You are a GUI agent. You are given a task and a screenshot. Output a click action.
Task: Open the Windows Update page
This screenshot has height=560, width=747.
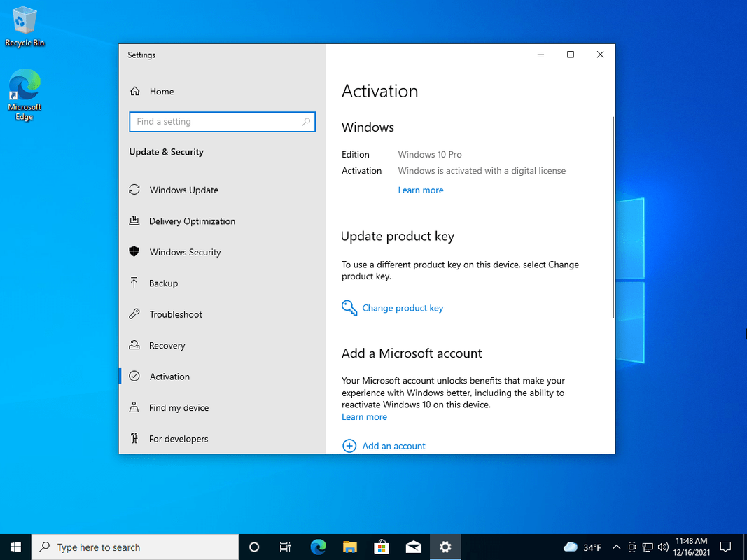(184, 190)
